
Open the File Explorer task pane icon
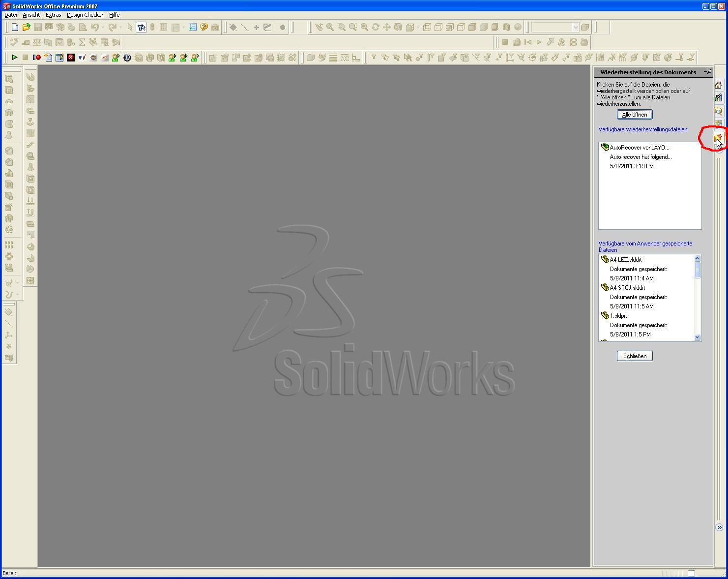point(719,111)
